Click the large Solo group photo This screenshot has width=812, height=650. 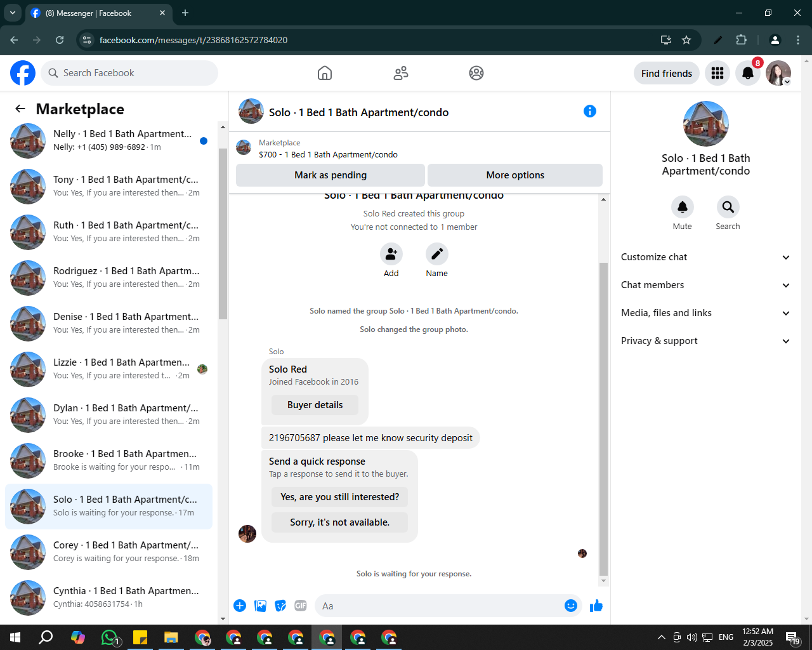coord(706,124)
